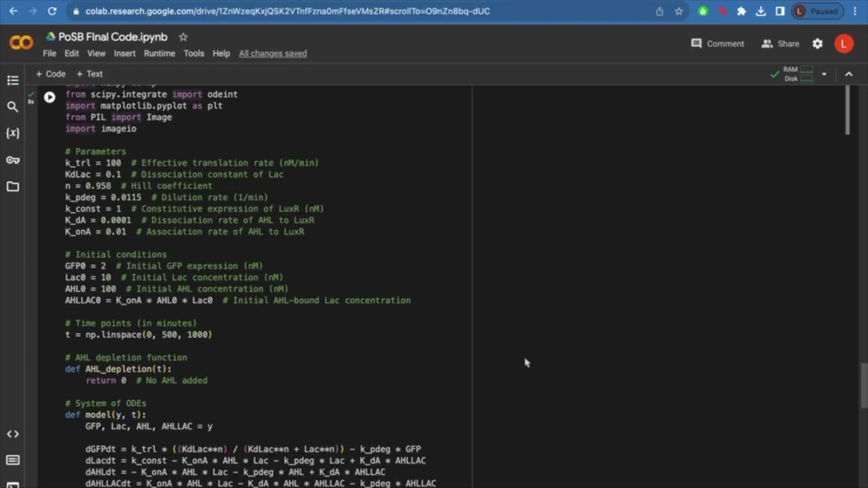Run the code cell with the play button
Image resolution: width=868 pixels, height=488 pixels.
pos(50,98)
